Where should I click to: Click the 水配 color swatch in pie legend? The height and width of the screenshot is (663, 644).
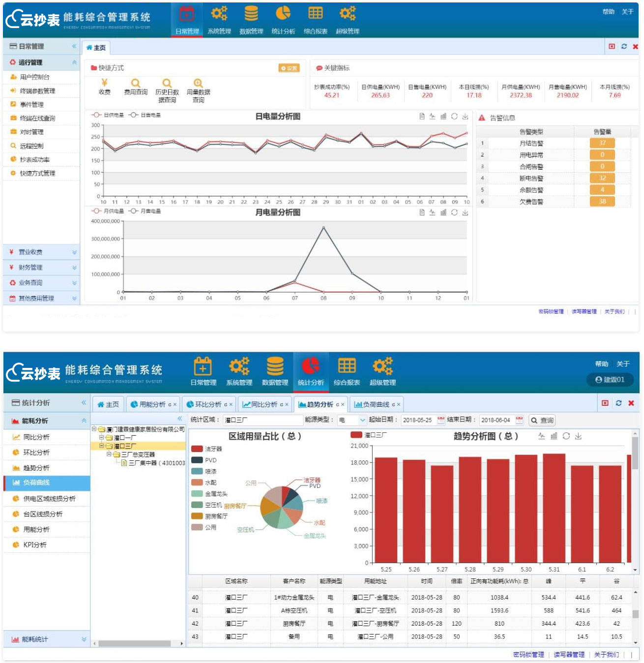197,482
